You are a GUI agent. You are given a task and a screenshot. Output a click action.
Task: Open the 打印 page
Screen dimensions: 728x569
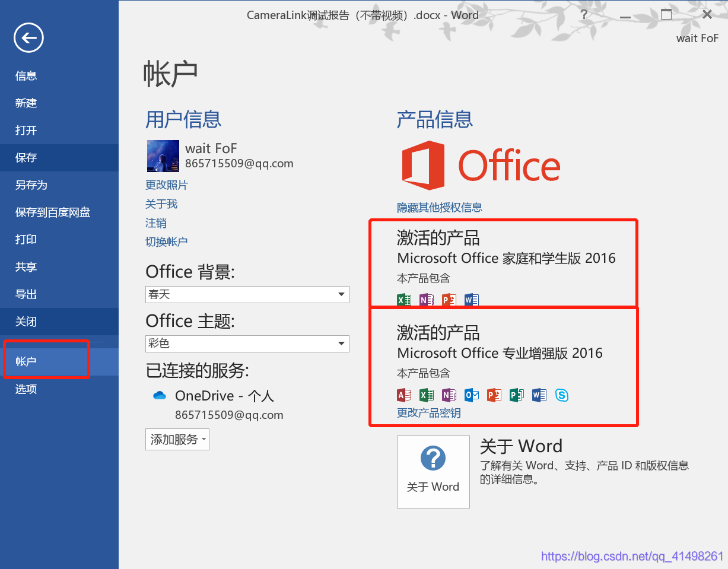[59, 239]
